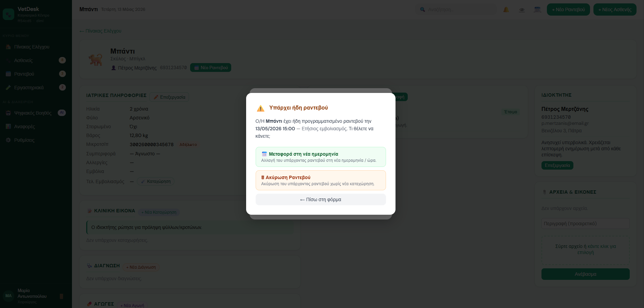
Task: Click + Νέα Διάγνωση button
Action: coord(141,267)
